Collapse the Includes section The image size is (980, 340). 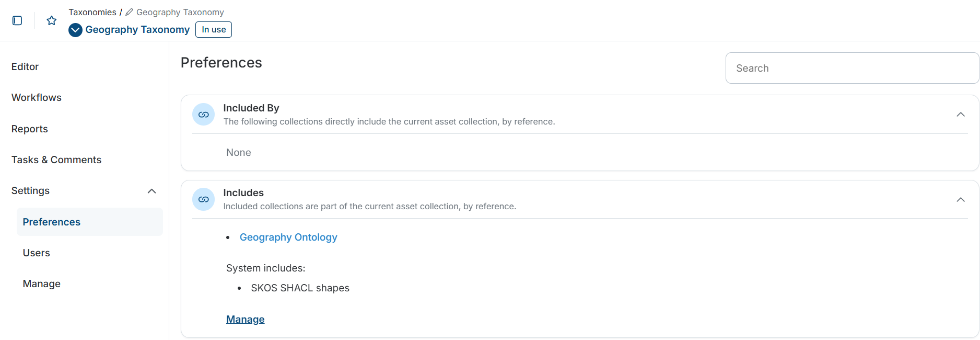(961, 199)
